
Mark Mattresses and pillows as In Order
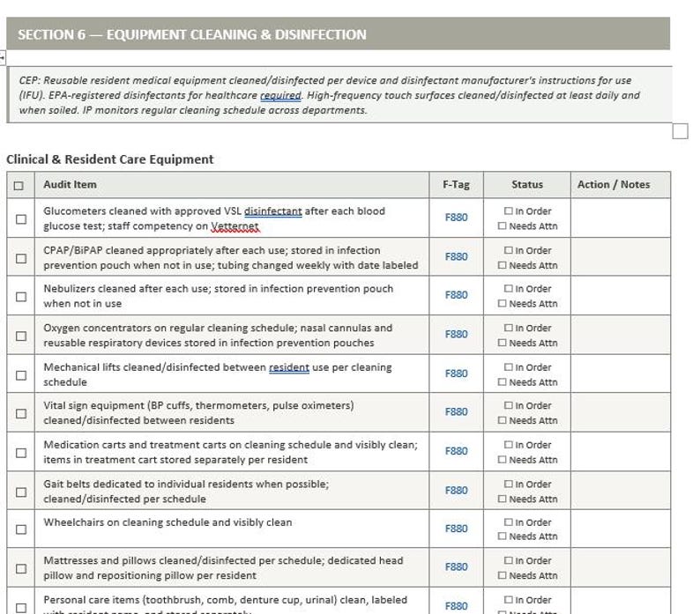point(508,560)
